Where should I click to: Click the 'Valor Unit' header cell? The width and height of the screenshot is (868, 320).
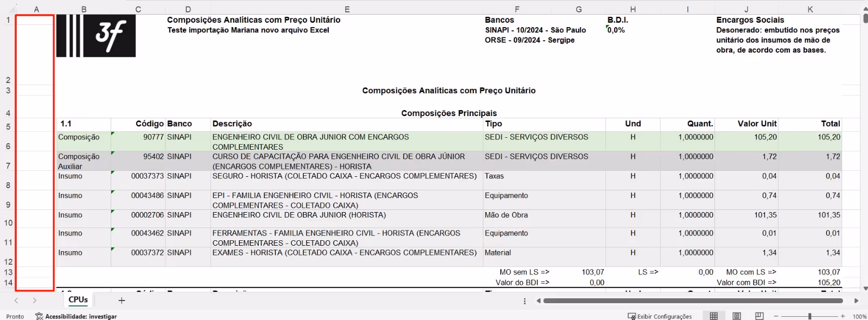click(746, 124)
